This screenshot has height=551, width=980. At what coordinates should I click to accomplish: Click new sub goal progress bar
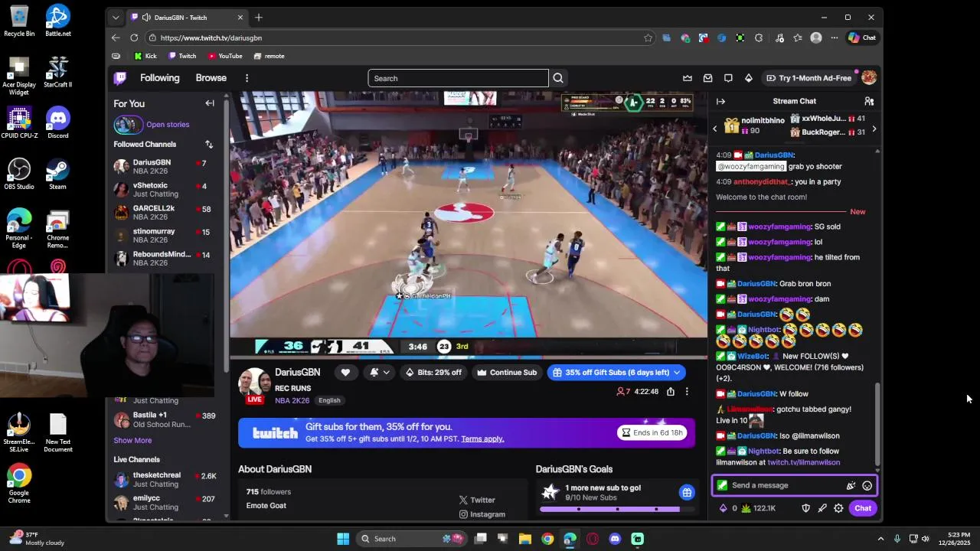click(x=616, y=509)
